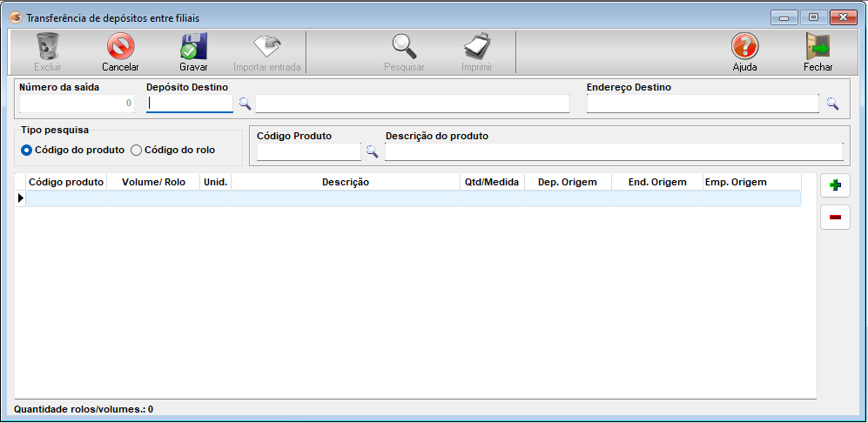The image size is (868, 423).
Task: Save the record with the Gravar icon
Action: tap(193, 47)
